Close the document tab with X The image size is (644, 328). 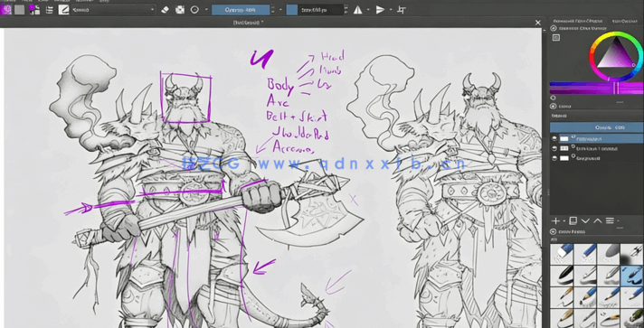click(538, 23)
